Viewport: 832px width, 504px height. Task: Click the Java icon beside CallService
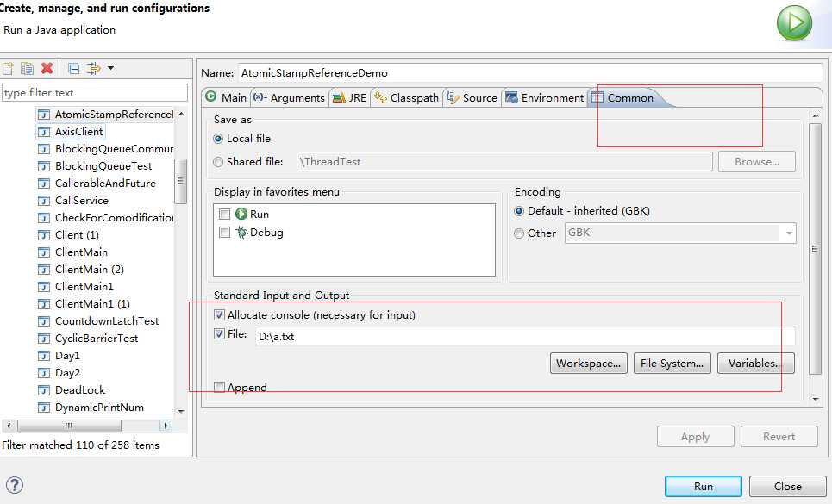(45, 201)
